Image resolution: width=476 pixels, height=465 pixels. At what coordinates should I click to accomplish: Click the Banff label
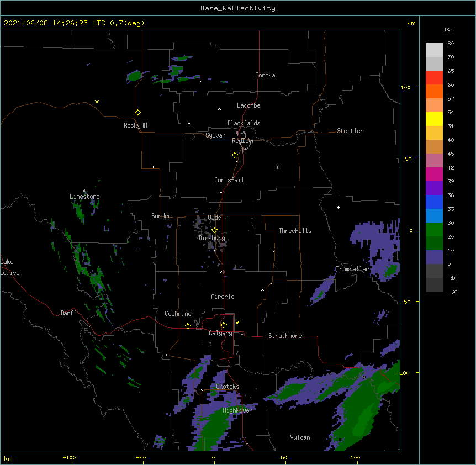point(68,313)
